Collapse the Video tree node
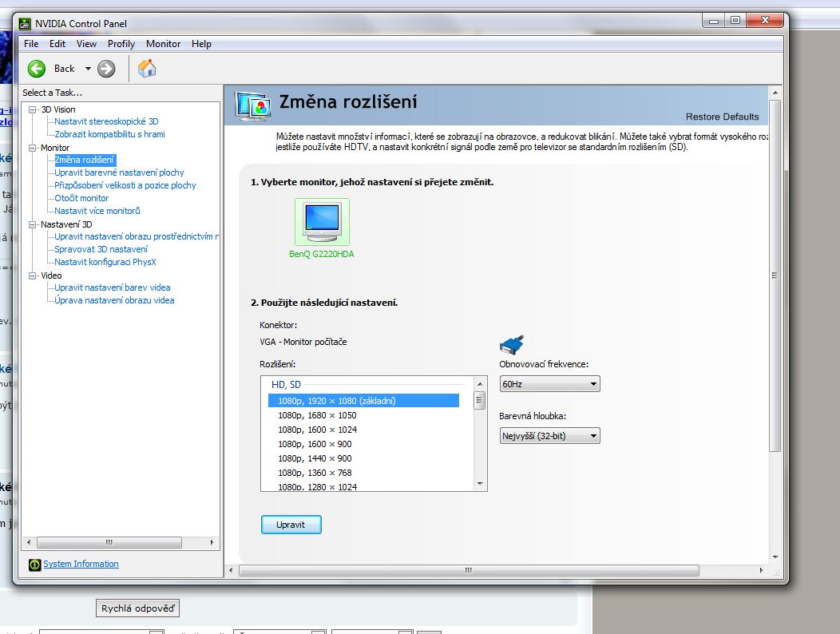 pos(33,275)
